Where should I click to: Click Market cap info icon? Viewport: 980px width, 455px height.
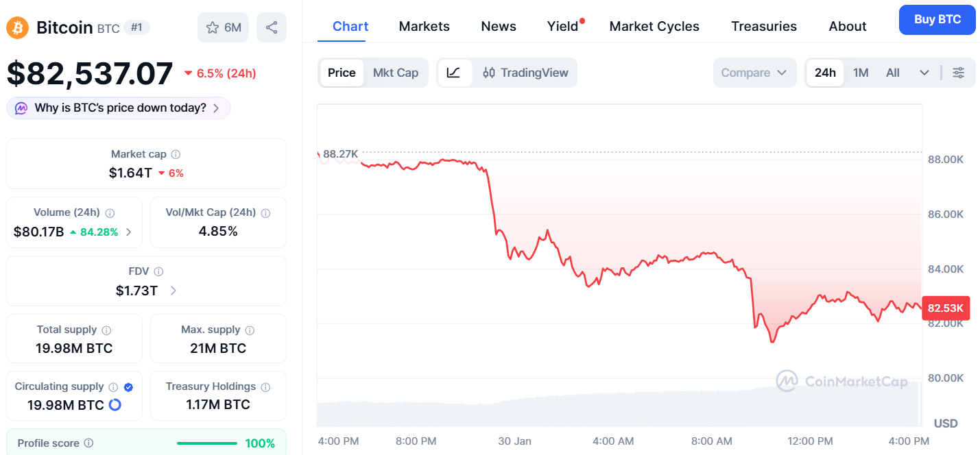point(176,155)
